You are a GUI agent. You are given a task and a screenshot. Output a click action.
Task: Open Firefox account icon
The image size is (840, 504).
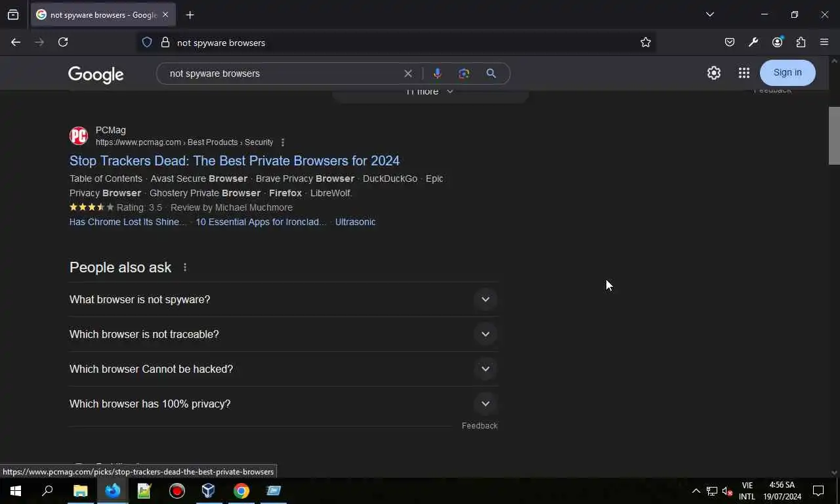pyautogui.click(x=778, y=42)
